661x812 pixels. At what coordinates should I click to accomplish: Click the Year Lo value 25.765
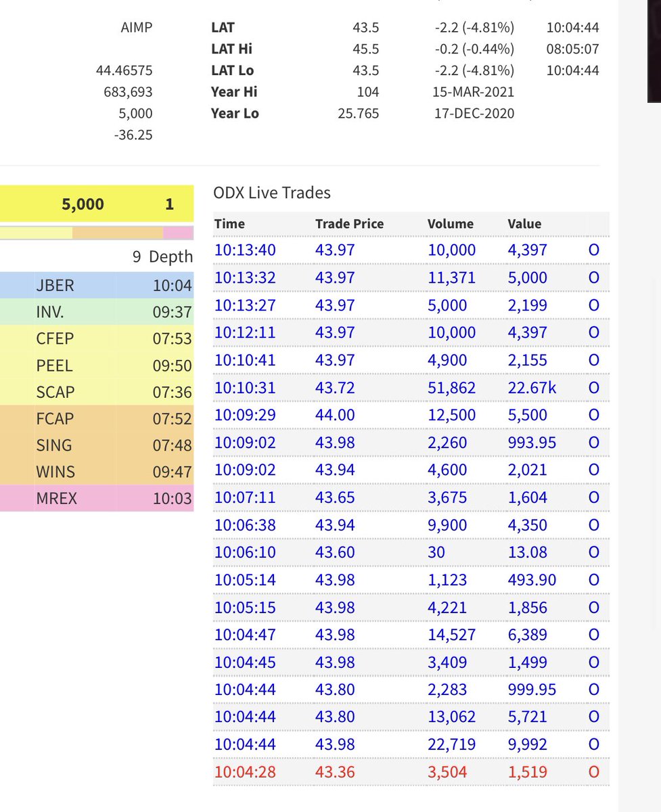click(x=359, y=114)
